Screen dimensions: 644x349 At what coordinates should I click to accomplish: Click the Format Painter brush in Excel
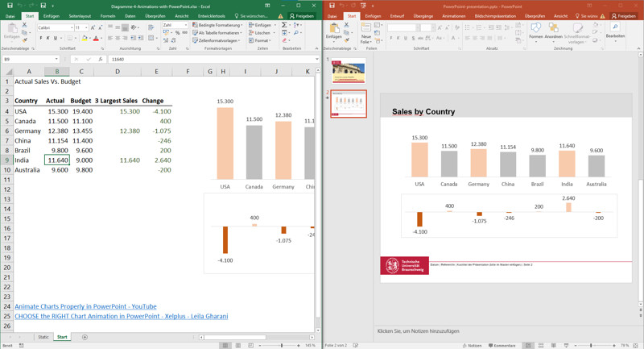click(x=25, y=40)
